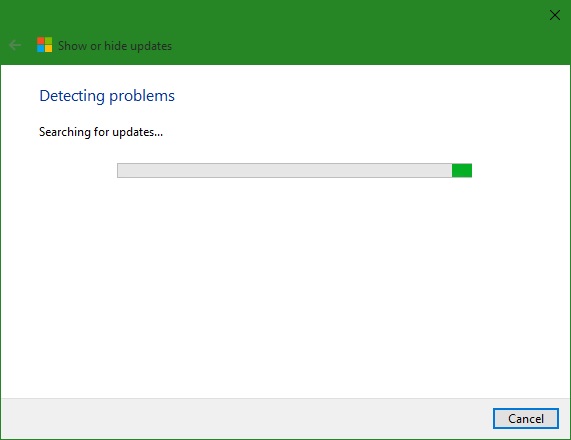Viewport: 571px width, 440px height.
Task: Close the Show or hide updates window
Action: [555, 15]
